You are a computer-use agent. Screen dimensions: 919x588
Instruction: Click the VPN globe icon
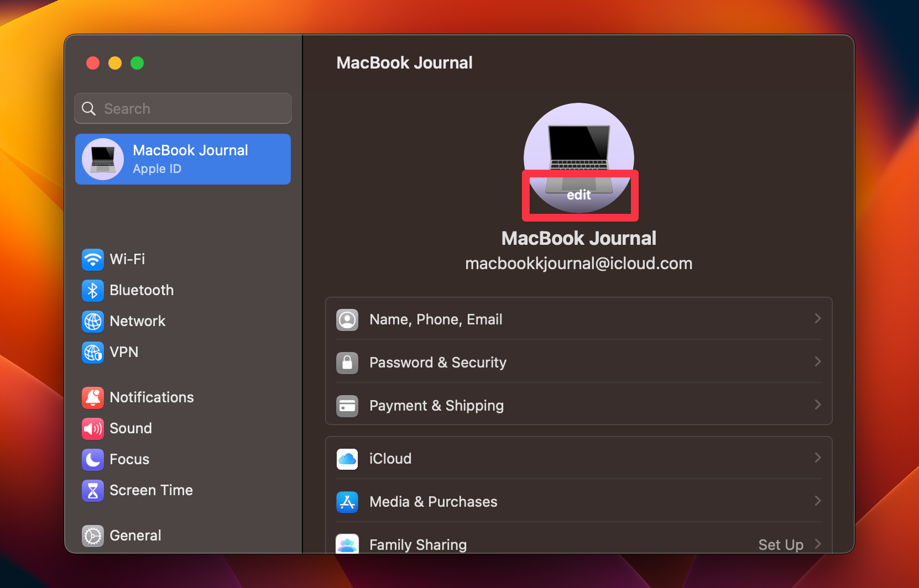[93, 353]
